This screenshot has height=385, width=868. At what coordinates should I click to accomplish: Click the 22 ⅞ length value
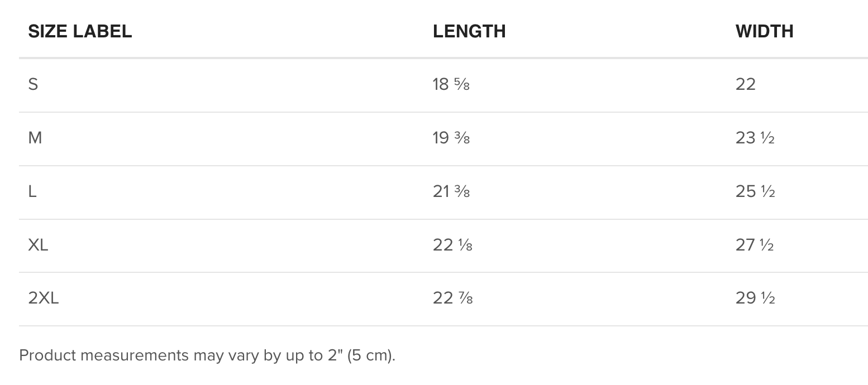tap(452, 299)
